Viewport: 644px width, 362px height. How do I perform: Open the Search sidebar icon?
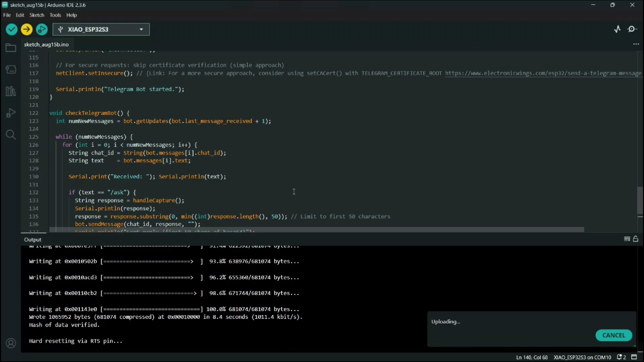pos(11,135)
